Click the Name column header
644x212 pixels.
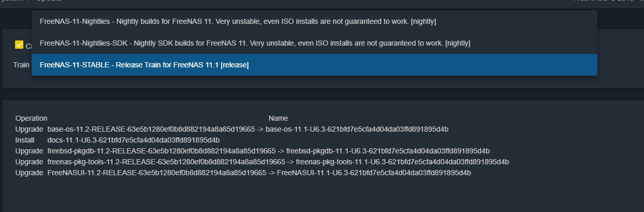(278, 118)
